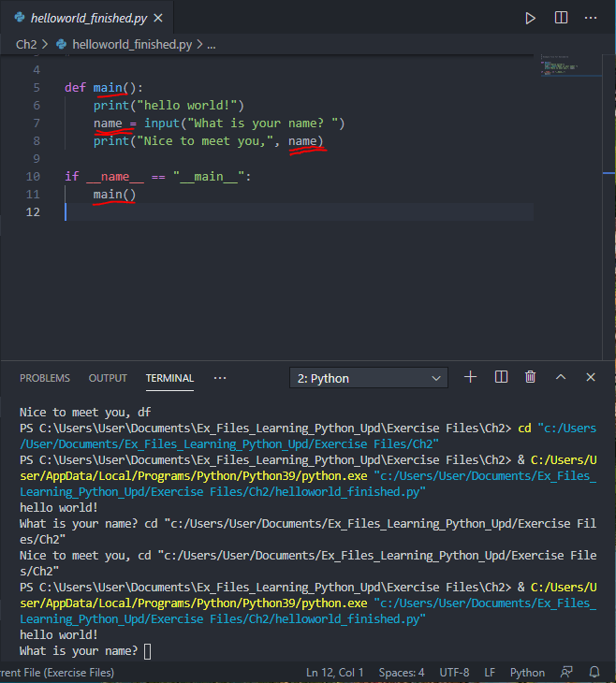The width and height of the screenshot is (616, 683).
Task: Expand helloworld_finished.py breadcrumb item
Action: pyautogui.click(x=133, y=44)
